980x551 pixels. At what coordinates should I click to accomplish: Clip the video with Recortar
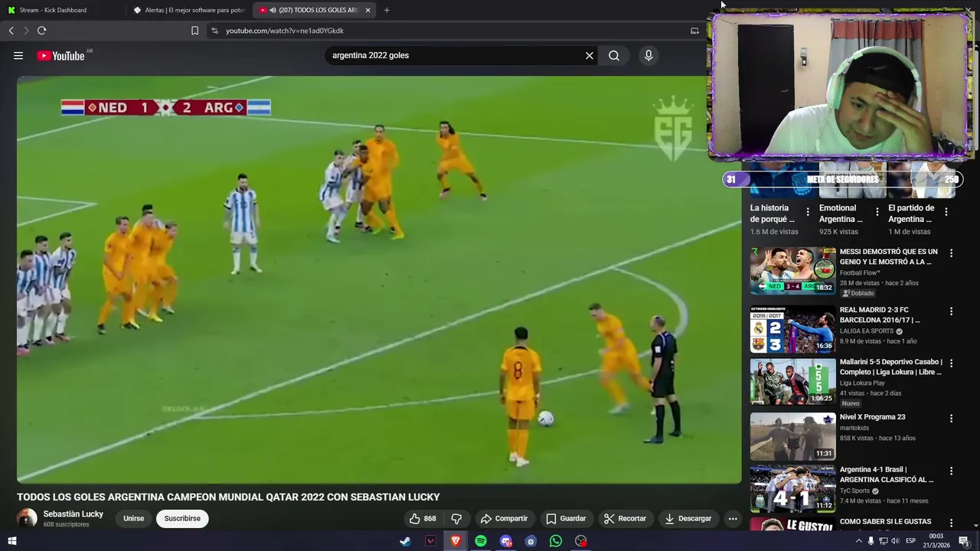coord(625,518)
